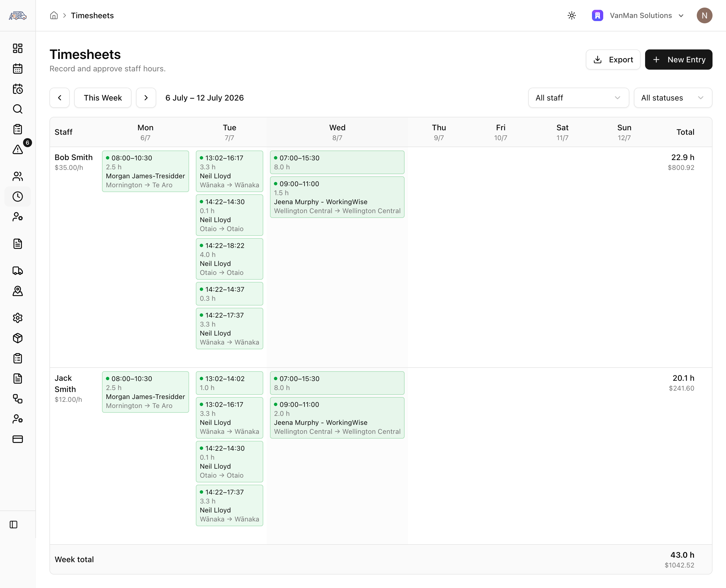Open Bob Smith's 14:22–18:22 entry
Screen dimensions: 726x588
tap(230, 259)
